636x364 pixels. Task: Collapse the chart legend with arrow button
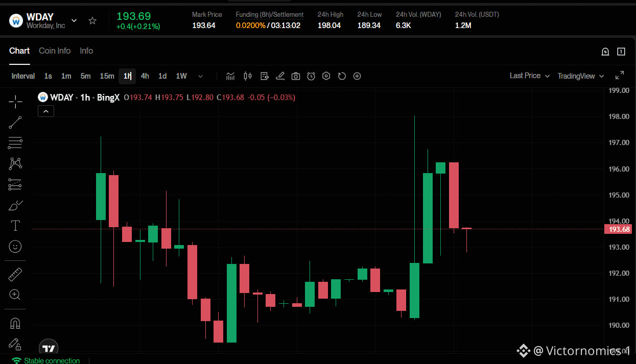[46, 111]
